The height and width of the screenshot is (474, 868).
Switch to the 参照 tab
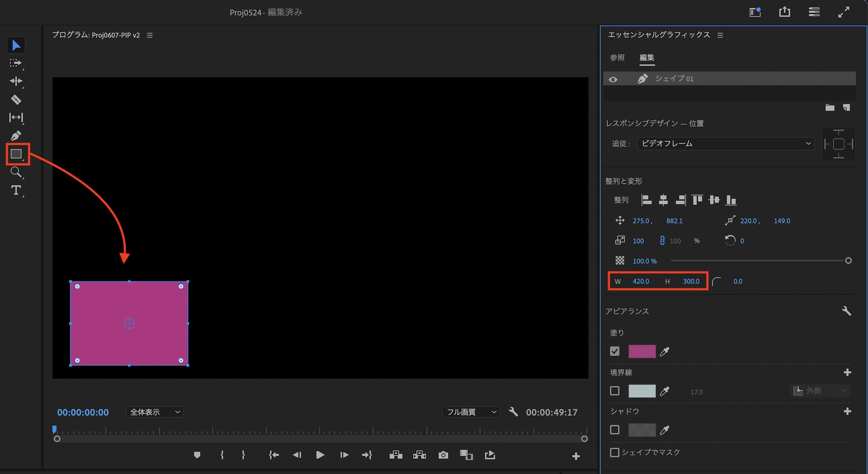tap(617, 58)
